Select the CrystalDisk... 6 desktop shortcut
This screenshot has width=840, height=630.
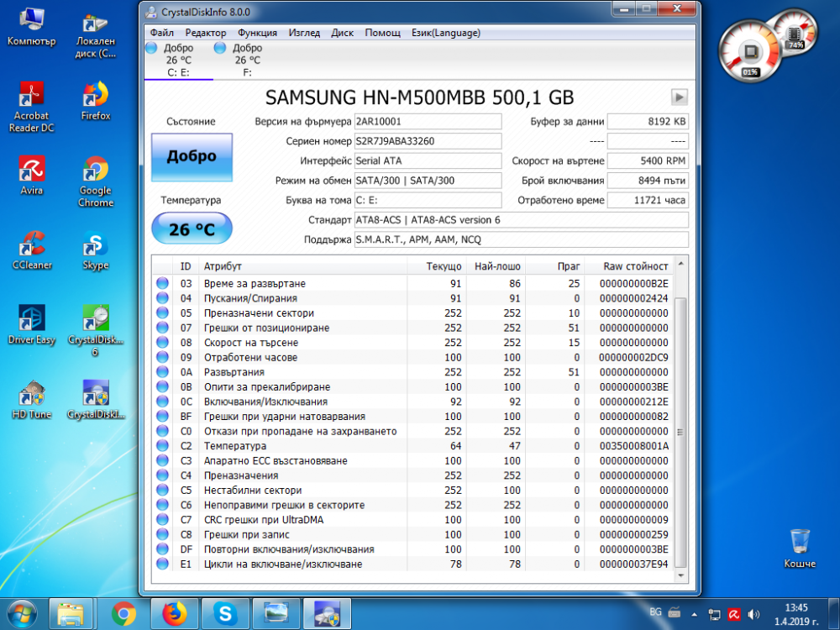point(96,330)
